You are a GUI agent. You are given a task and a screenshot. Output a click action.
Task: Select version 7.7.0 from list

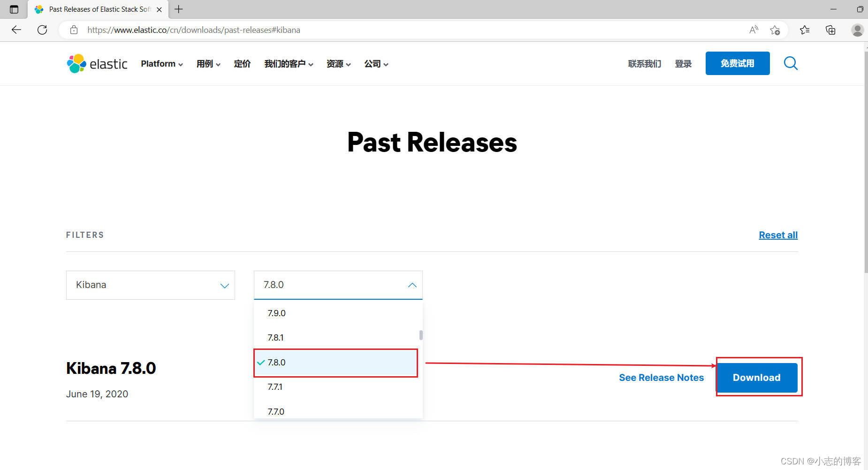[x=337, y=411]
